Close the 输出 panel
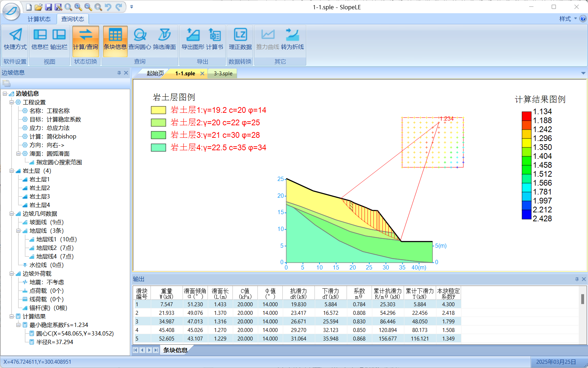 pos(584,279)
